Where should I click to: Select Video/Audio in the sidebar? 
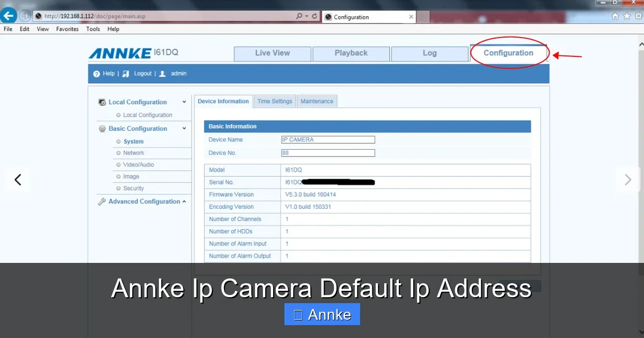(x=138, y=165)
